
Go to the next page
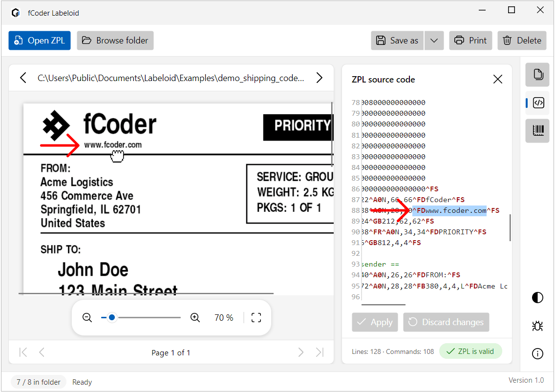tap(300, 352)
